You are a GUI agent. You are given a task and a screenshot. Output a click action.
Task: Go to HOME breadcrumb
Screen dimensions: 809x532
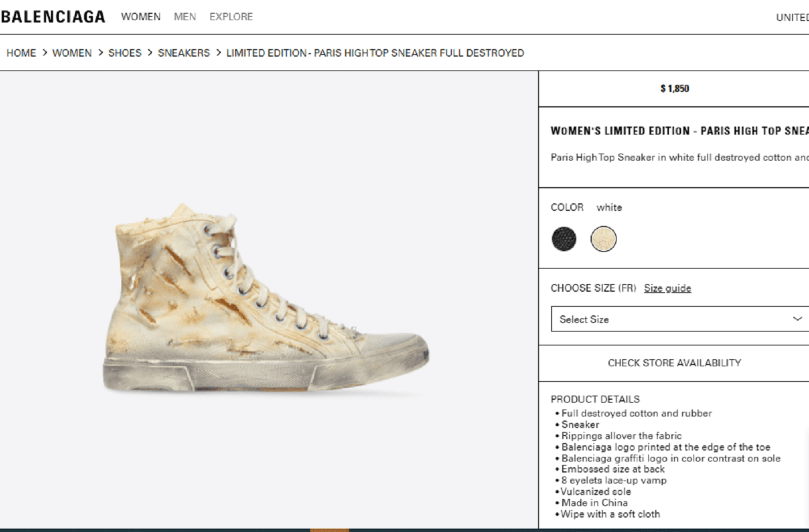21,53
